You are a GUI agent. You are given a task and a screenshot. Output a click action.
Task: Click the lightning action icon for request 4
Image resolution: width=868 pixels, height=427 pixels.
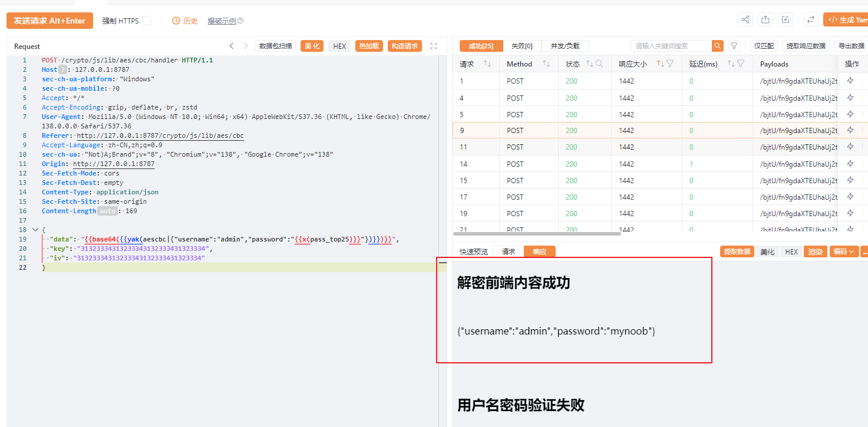850,98
